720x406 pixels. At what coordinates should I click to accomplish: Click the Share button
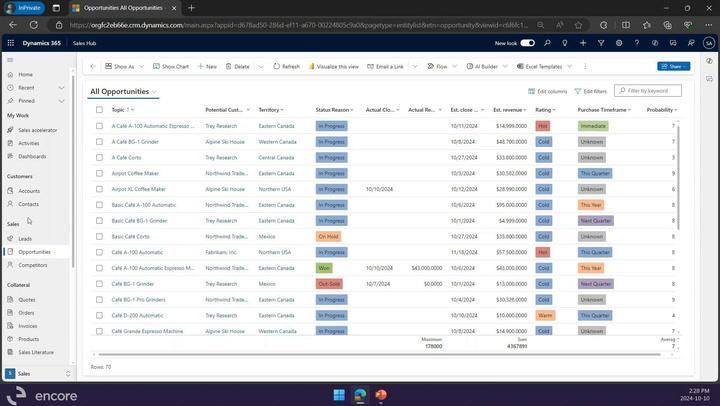[673, 66]
